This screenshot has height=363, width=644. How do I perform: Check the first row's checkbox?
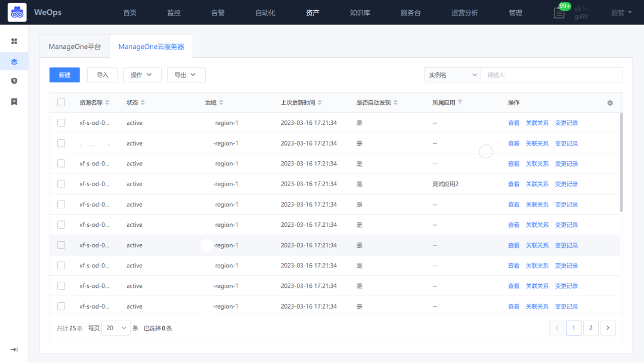coord(61,122)
